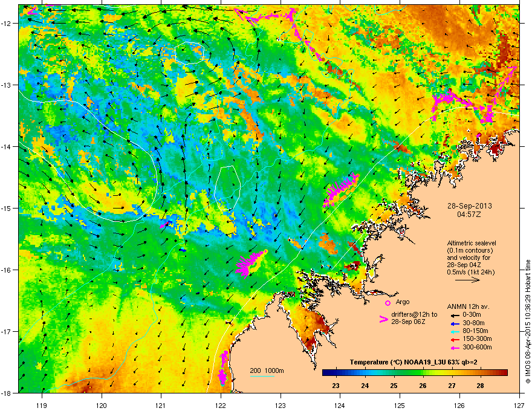Click the '0-30m' depth label
This screenshot has width=532, height=411.
click(x=472, y=315)
